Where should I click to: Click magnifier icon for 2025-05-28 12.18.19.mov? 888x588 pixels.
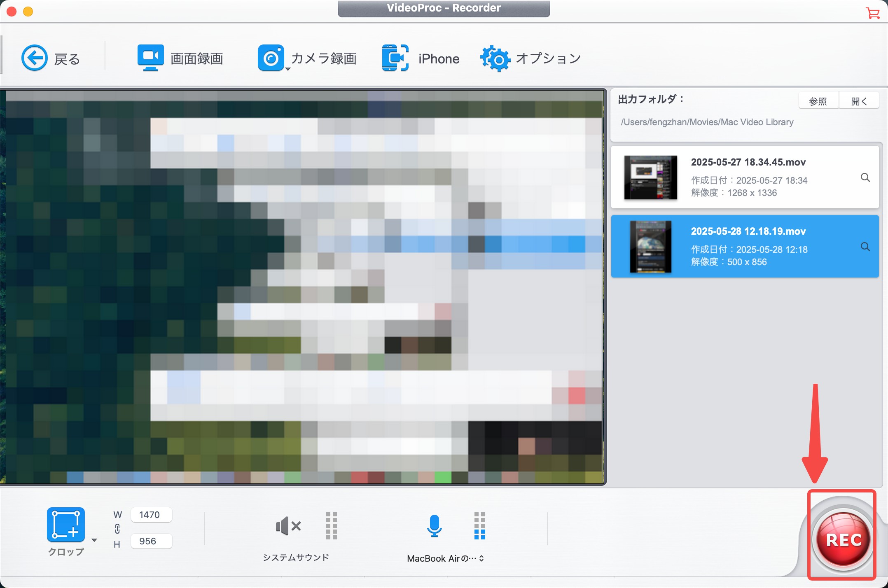[x=865, y=247]
